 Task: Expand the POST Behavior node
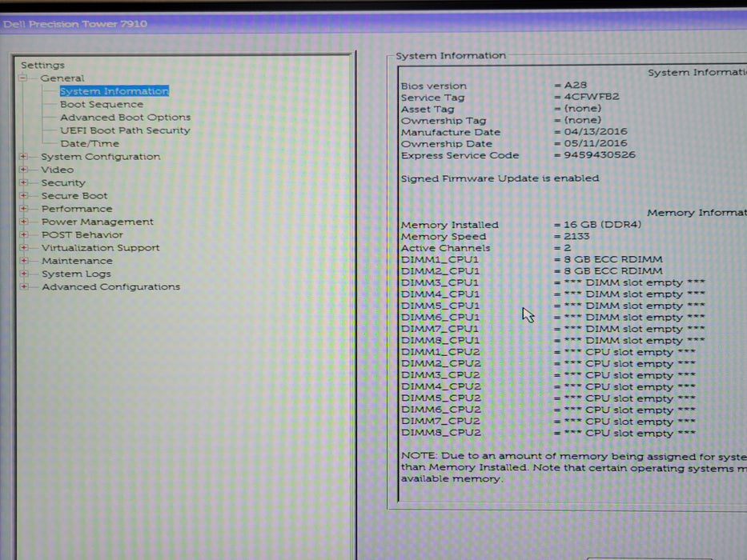tap(23, 234)
